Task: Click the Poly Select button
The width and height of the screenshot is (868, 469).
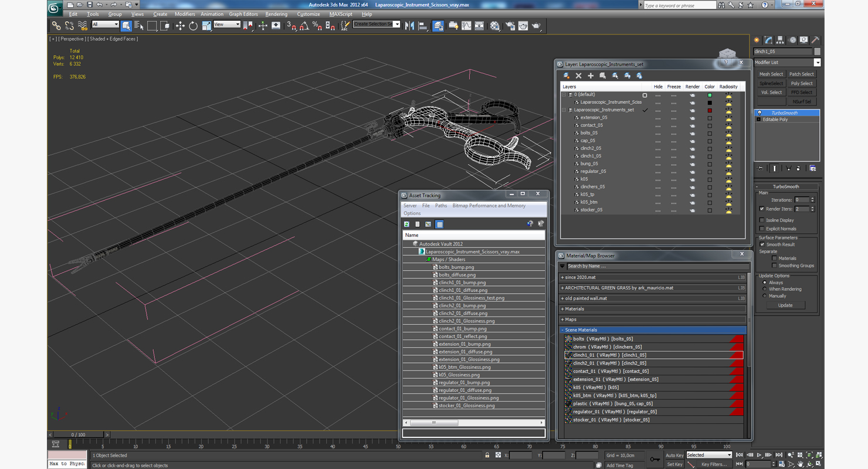Action: pyautogui.click(x=802, y=83)
